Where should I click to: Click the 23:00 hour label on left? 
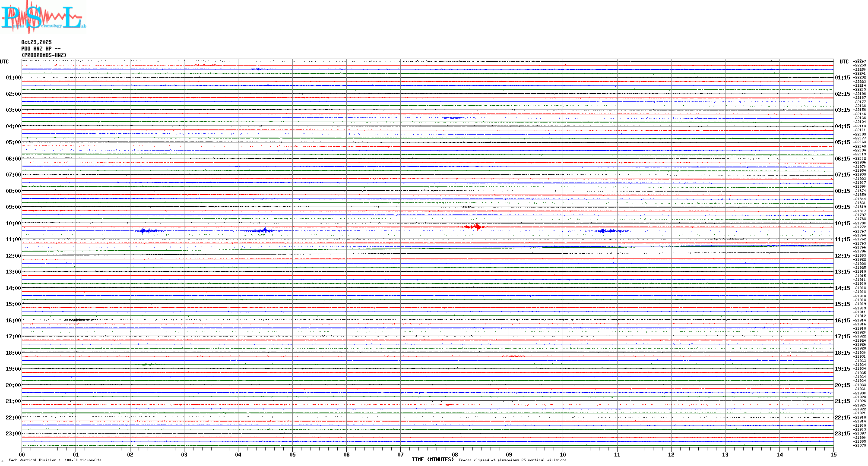[13, 434]
